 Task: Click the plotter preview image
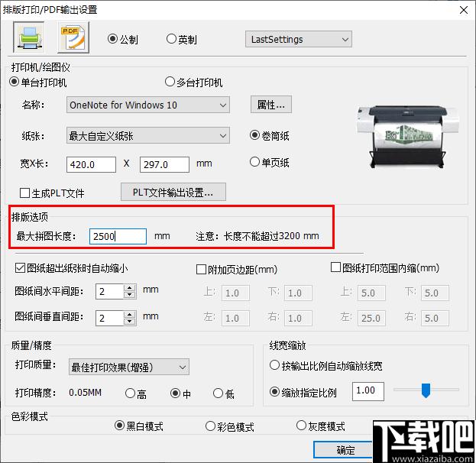click(x=408, y=136)
